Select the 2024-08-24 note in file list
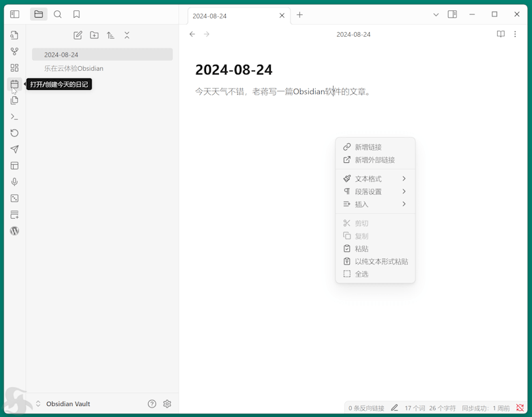Image resolution: width=532 pixels, height=417 pixels. click(x=102, y=55)
